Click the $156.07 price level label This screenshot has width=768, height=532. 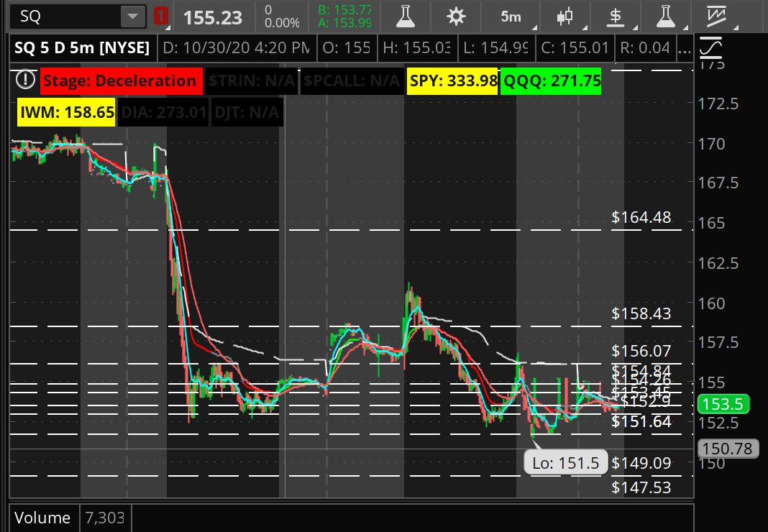coord(641,351)
